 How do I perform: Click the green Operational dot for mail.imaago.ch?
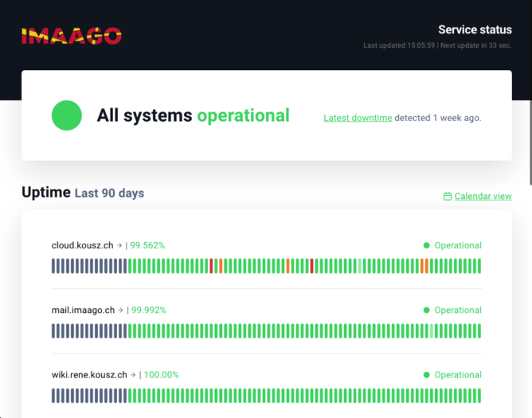[427, 310]
